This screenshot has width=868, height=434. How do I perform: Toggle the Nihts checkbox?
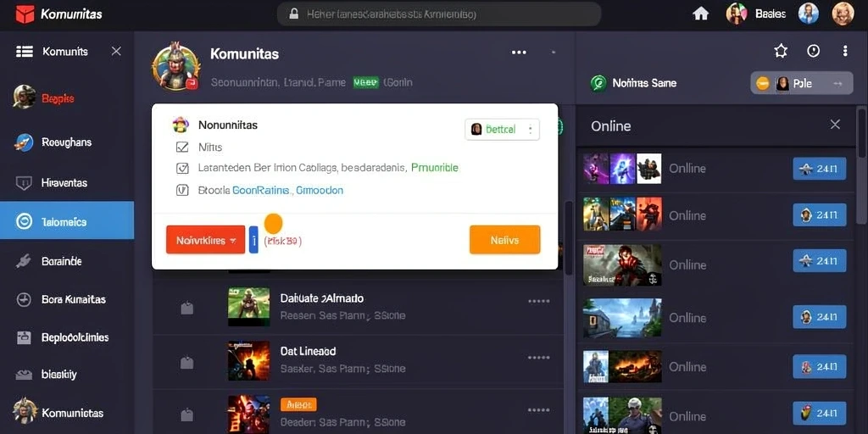click(181, 147)
